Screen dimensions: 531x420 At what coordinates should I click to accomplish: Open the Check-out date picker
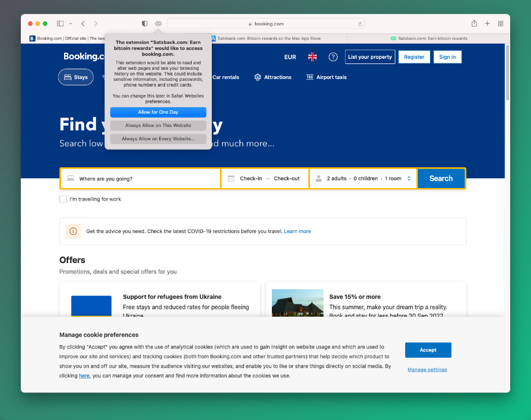point(286,178)
